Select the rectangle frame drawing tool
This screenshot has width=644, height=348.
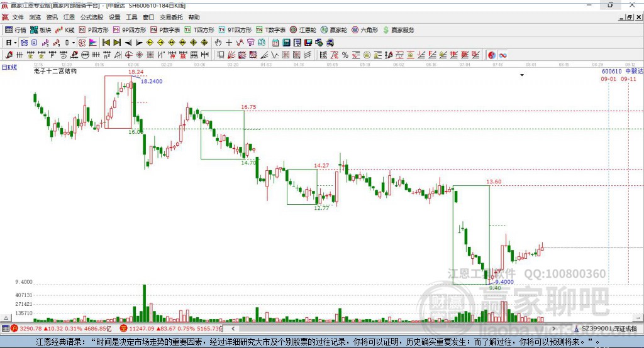pos(221,55)
